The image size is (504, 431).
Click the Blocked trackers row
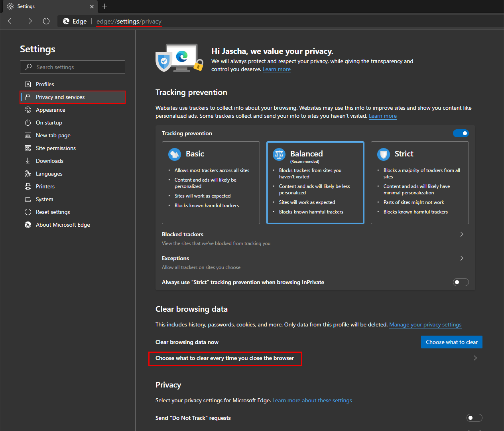click(x=315, y=238)
